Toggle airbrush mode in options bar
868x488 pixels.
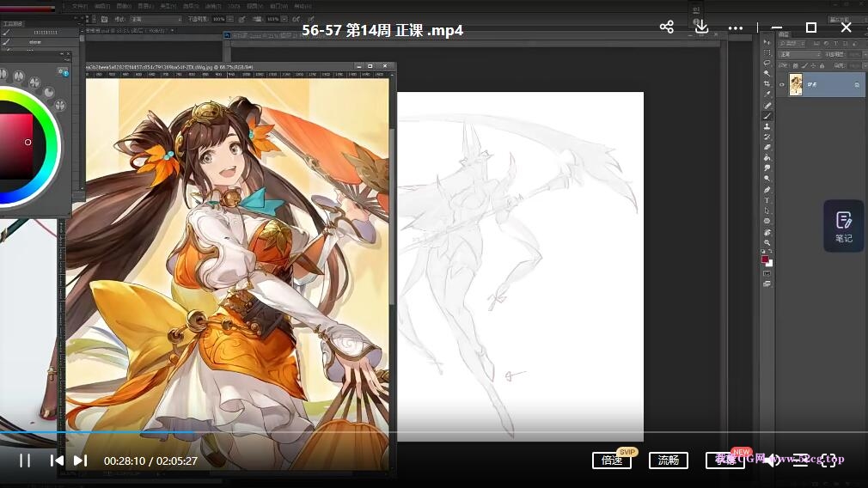296,19
